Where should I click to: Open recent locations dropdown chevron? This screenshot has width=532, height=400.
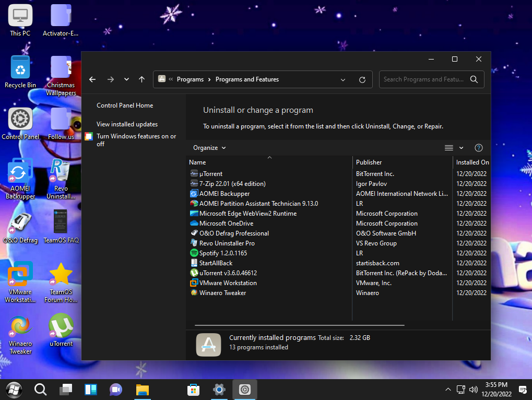[126, 79]
